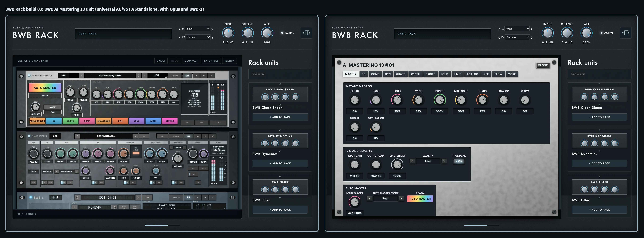Screen dimensions: 644x238
Task: Go to next preset after 002 Mastering - 2026
Action: (139, 75)
